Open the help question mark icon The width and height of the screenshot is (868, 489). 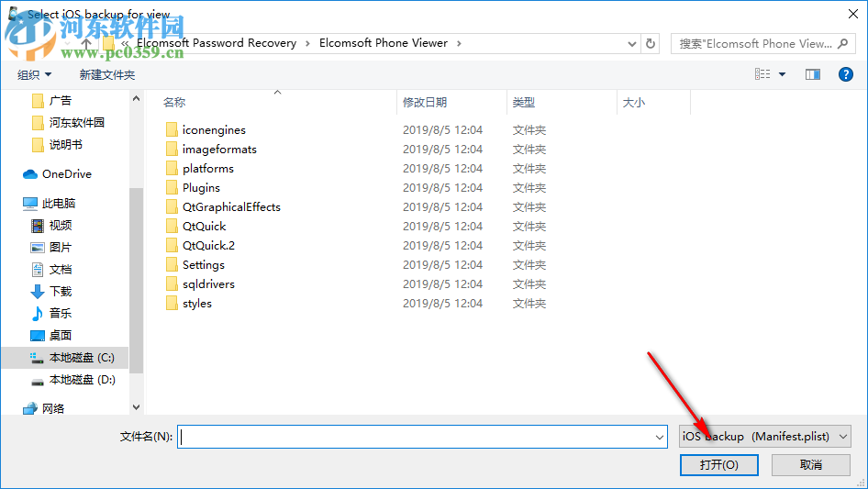click(845, 74)
